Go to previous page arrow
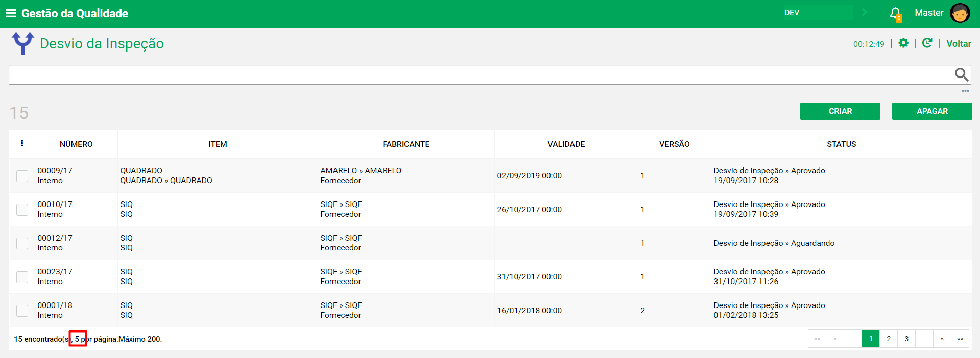Viewport: 980px width, 358px height. pos(835,339)
